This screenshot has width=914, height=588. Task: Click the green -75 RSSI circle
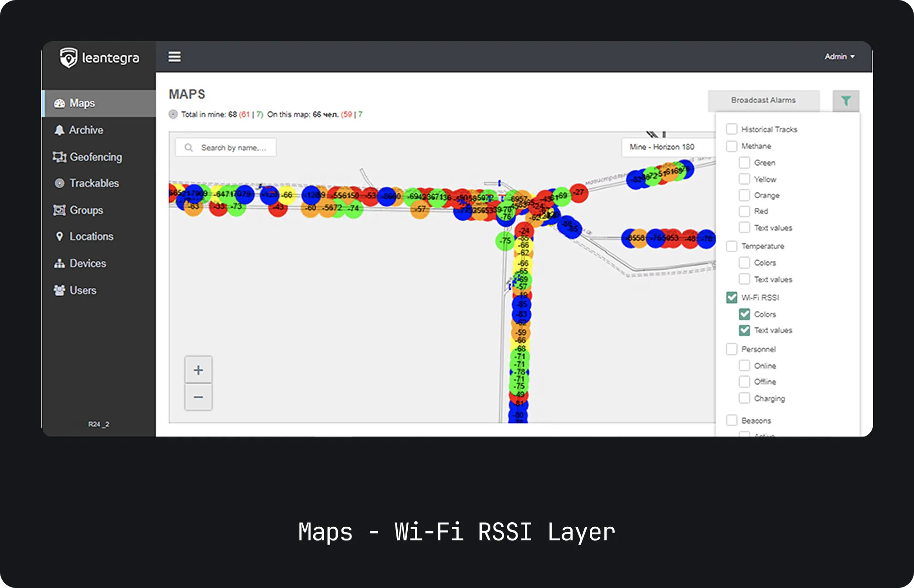[x=504, y=241]
